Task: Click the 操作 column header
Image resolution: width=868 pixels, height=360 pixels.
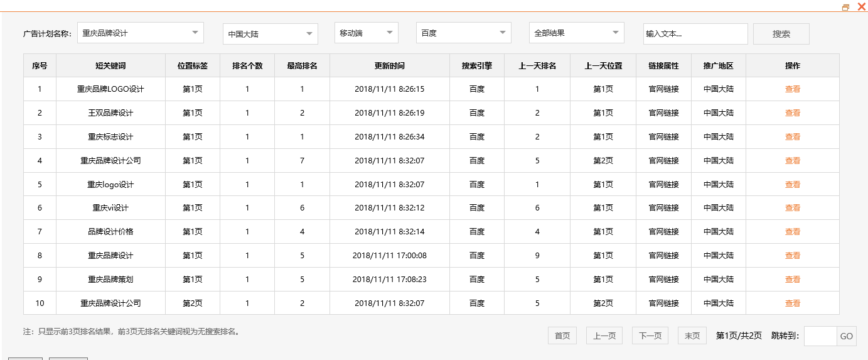Action: coord(793,65)
